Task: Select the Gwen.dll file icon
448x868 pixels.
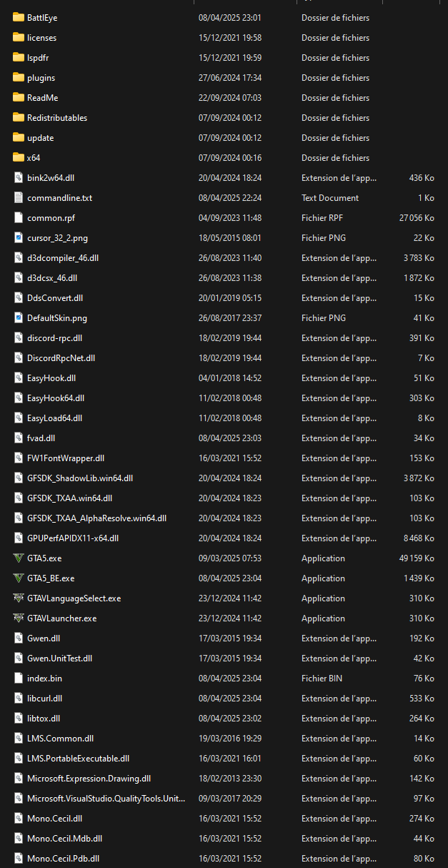Action: click(19, 638)
